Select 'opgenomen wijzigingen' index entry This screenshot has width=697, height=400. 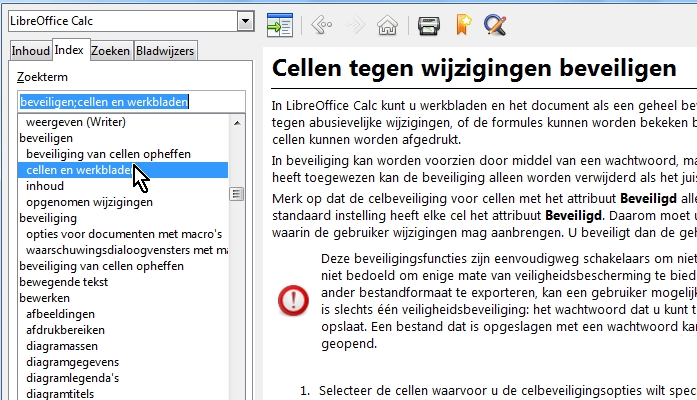coord(89,202)
